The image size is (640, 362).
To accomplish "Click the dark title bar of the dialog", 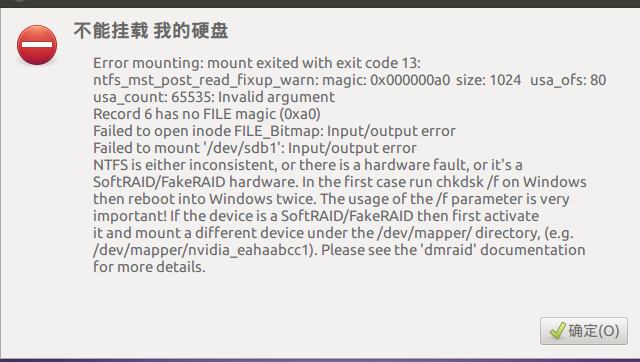I will pos(320,3).
